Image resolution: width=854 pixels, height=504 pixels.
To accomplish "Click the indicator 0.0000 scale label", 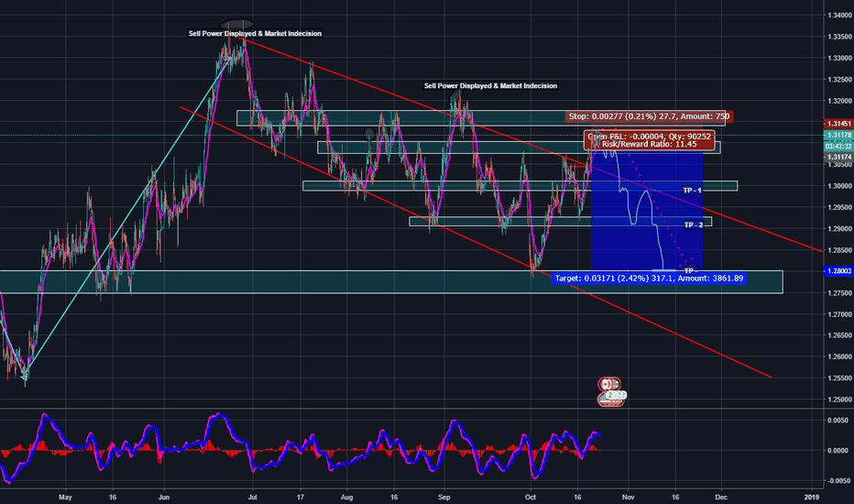I will point(838,451).
